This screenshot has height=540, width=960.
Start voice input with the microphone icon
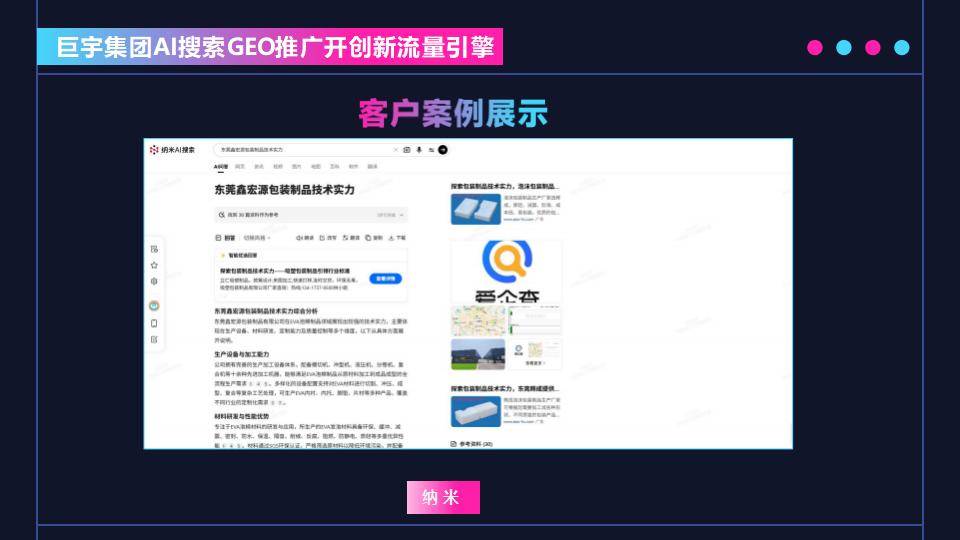(x=419, y=149)
